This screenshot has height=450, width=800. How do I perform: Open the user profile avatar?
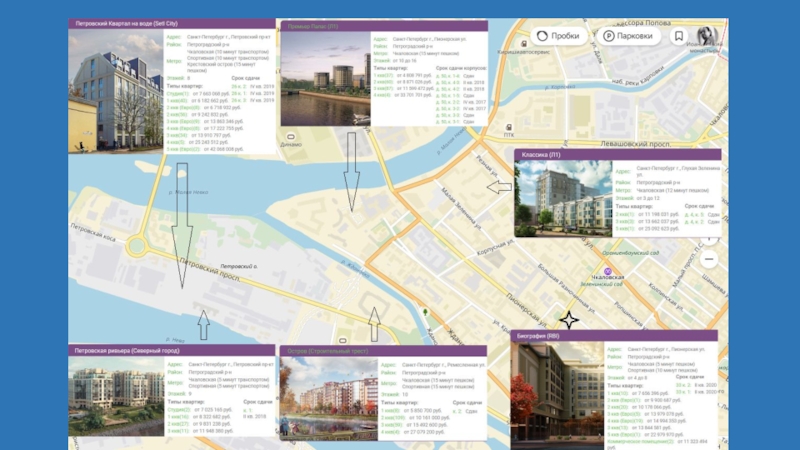(707, 36)
